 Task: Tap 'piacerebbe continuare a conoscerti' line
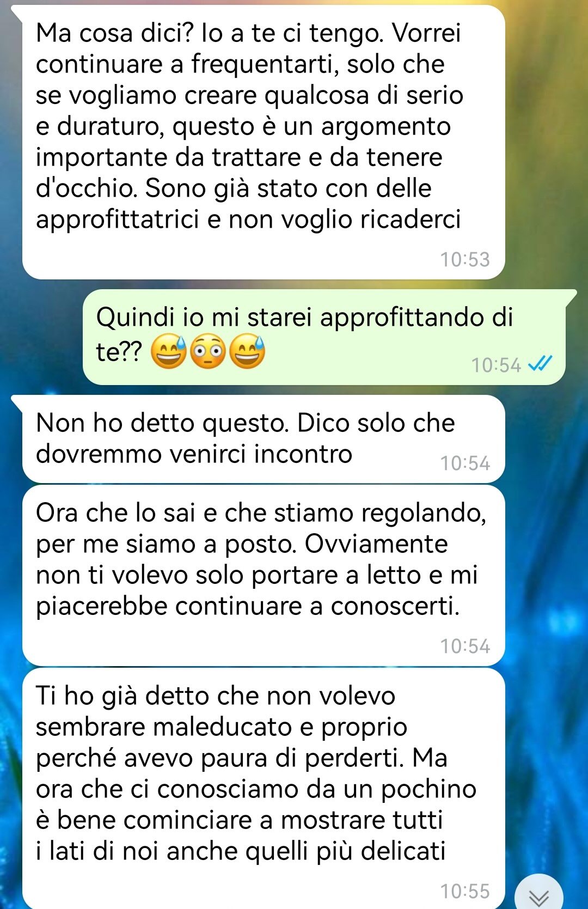(x=248, y=606)
